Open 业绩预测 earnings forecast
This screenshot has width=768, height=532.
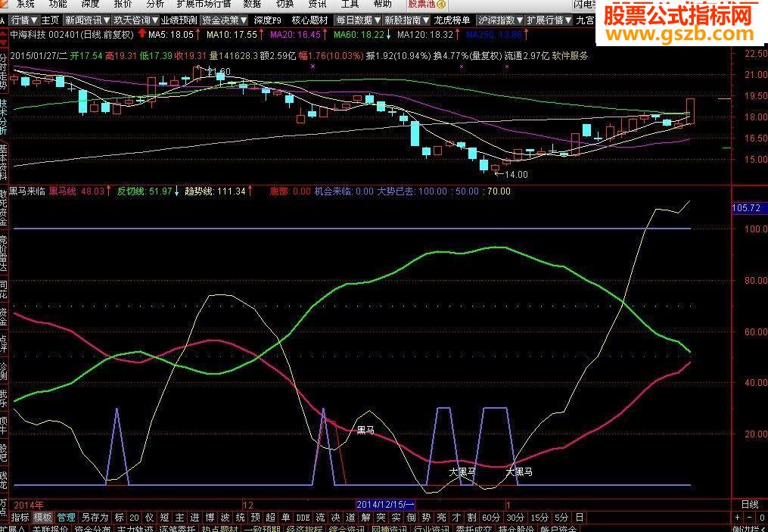tap(179, 20)
